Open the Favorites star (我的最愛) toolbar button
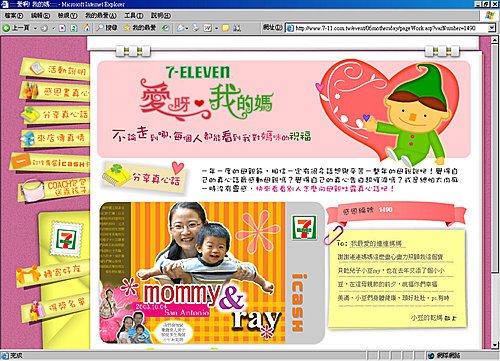Viewport: 500px width, 361px height. point(140,28)
